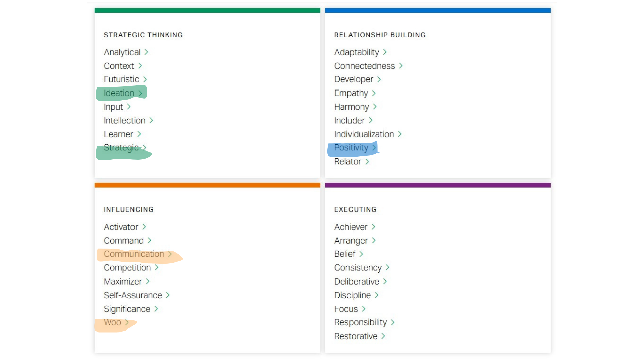Click the chevron next to Adaptability
This screenshot has width=644, height=362.
click(x=385, y=52)
